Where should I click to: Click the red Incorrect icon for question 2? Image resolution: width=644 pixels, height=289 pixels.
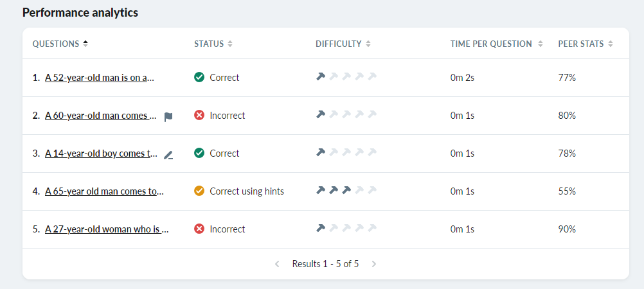point(199,116)
